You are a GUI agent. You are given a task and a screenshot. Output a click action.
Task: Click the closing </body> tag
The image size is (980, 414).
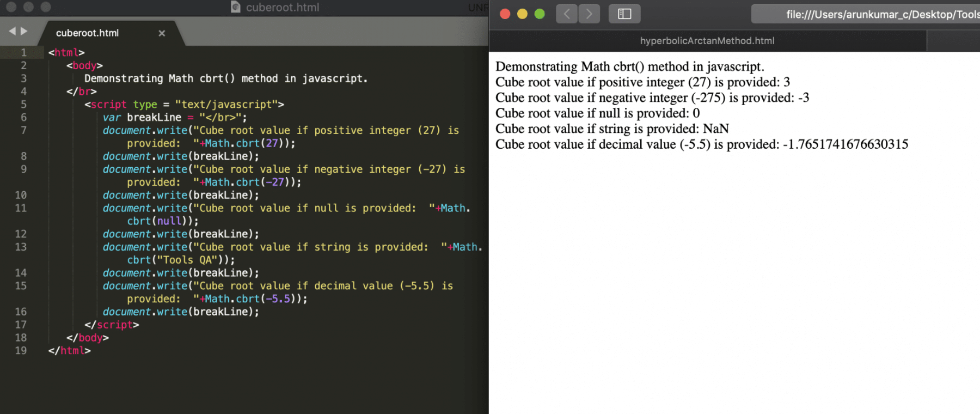click(88, 338)
